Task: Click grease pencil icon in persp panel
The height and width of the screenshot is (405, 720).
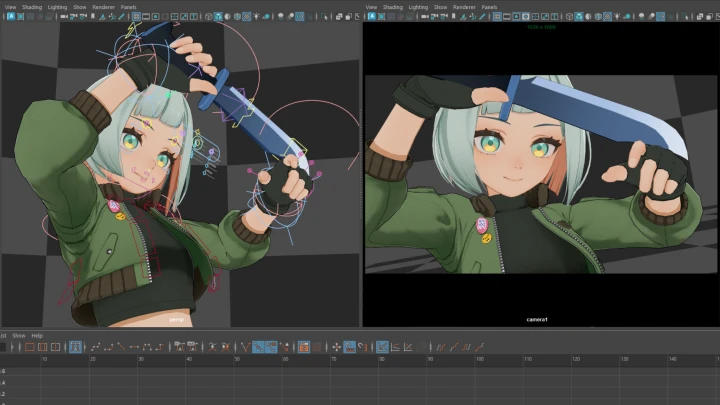Action: tap(121, 17)
